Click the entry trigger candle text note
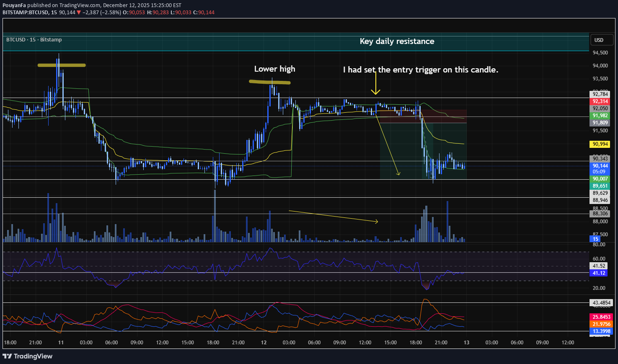The height and width of the screenshot is (364, 618). 420,70
